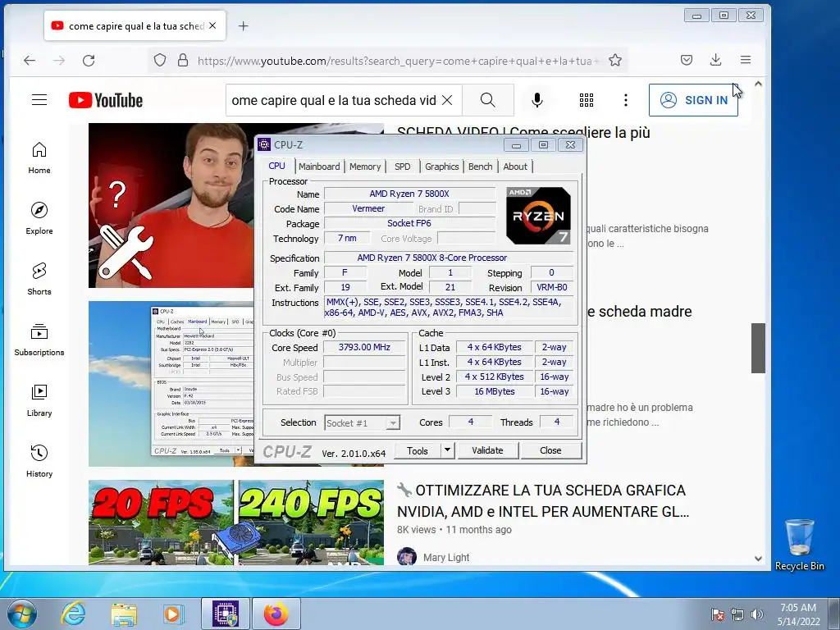Close the YouTube browser tab

(x=212, y=25)
